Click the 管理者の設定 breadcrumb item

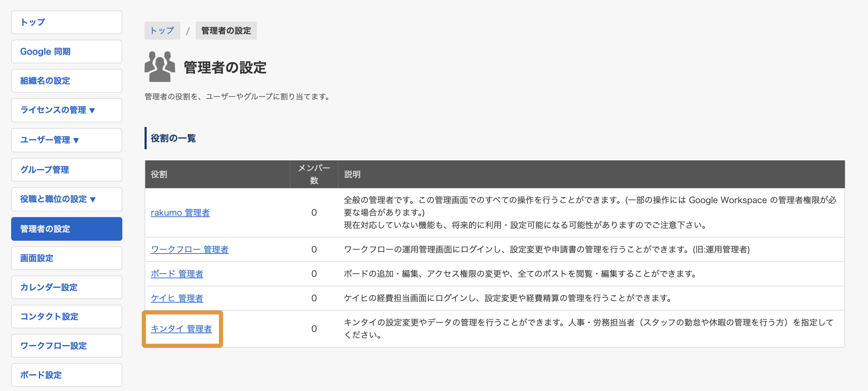pos(226,31)
